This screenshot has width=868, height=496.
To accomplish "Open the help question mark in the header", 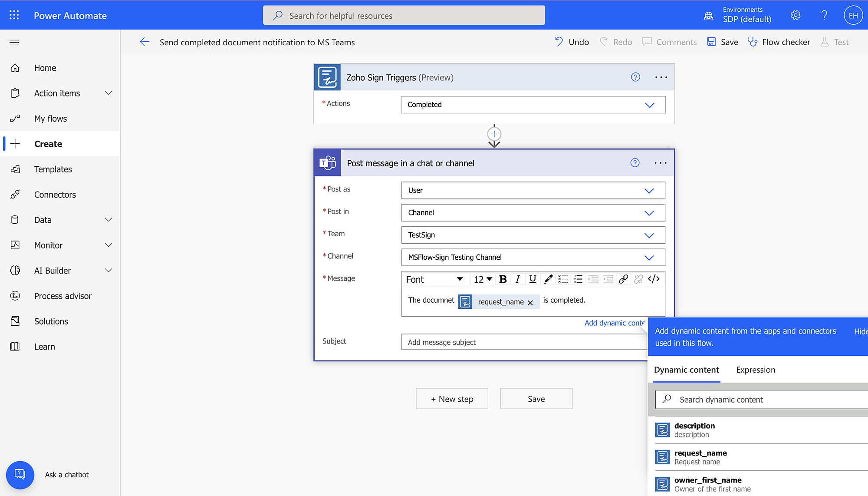I will coord(824,15).
